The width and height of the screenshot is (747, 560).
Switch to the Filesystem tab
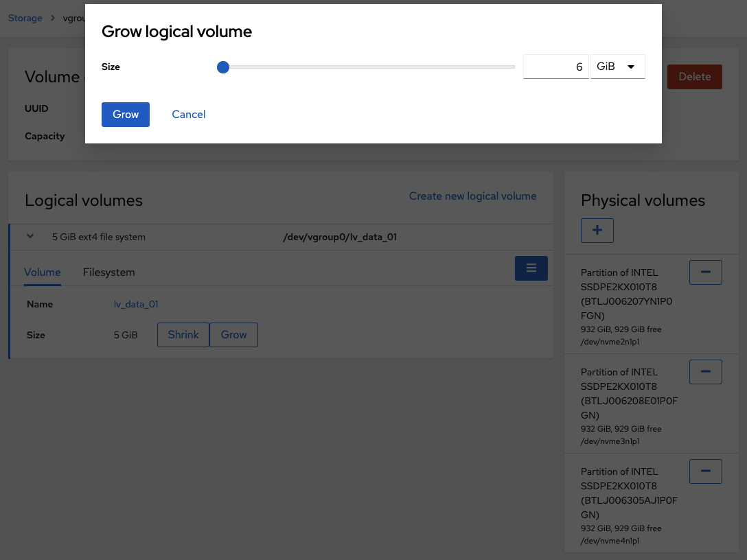[108, 272]
